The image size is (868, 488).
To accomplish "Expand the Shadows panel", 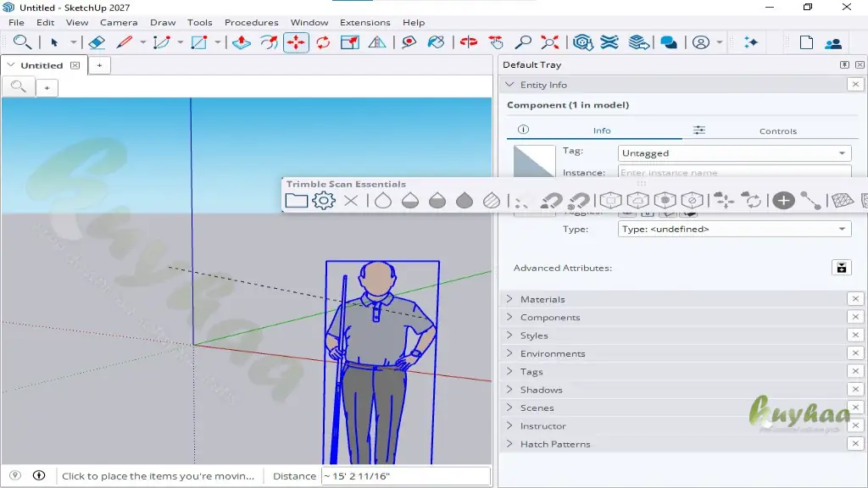I will pos(509,390).
